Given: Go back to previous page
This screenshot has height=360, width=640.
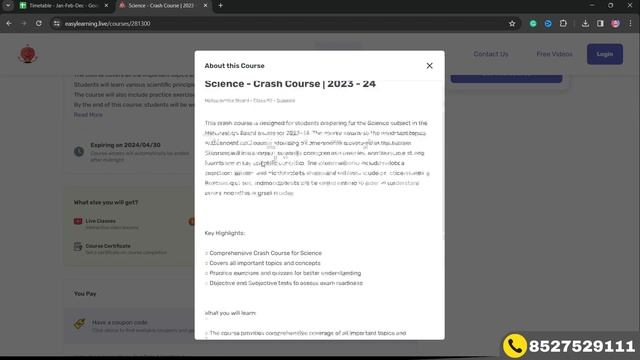Looking at the screenshot, I should (9, 24).
